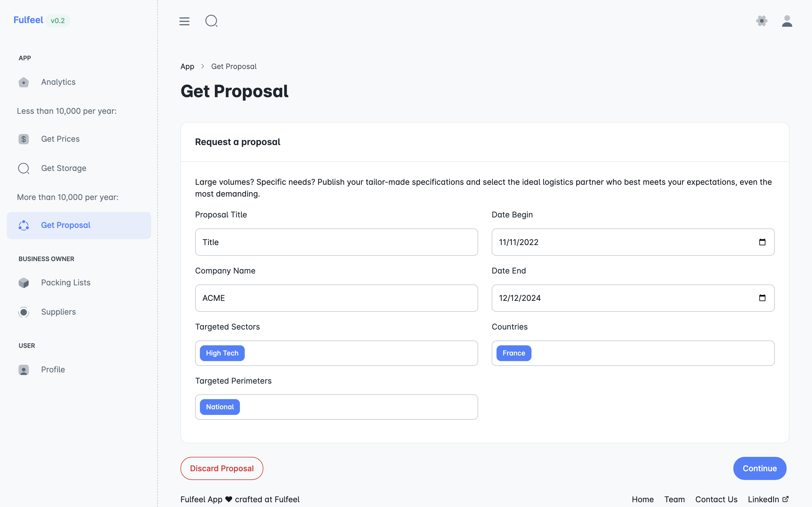
Task: Open the Profile sidebar item
Action: point(53,370)
